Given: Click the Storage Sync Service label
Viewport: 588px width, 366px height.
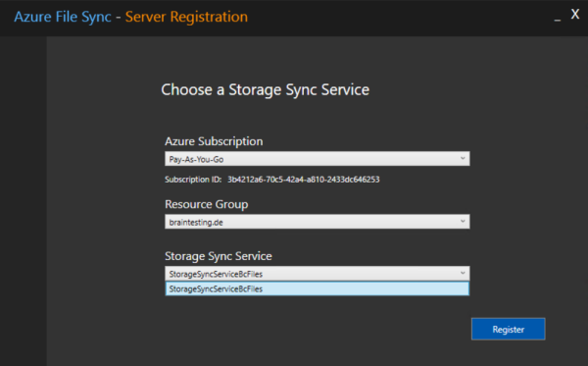Looking at the screenshot, I should [219, 256].
